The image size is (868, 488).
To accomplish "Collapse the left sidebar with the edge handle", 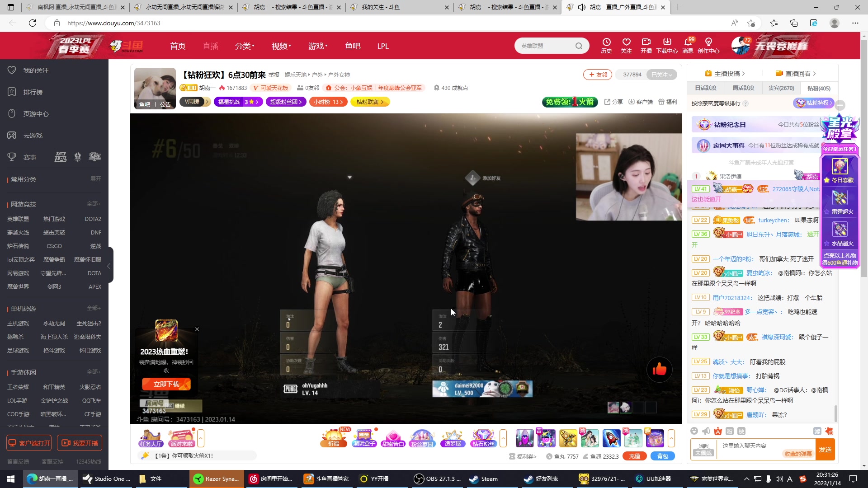I will (x=109, y=266).
